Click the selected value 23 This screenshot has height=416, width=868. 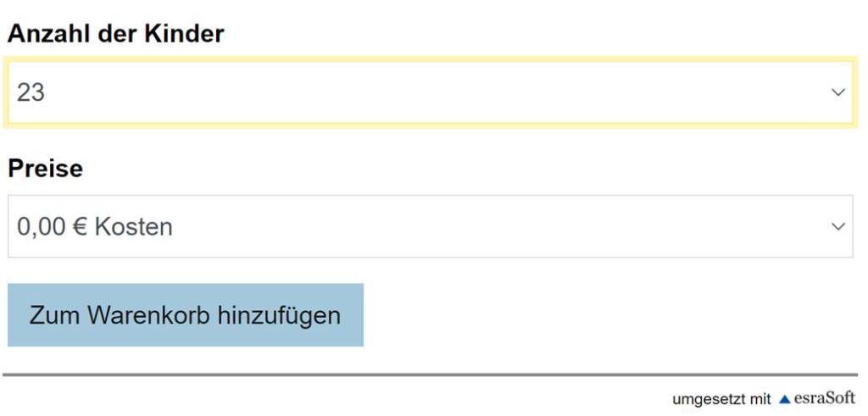[x=31, y=92]
